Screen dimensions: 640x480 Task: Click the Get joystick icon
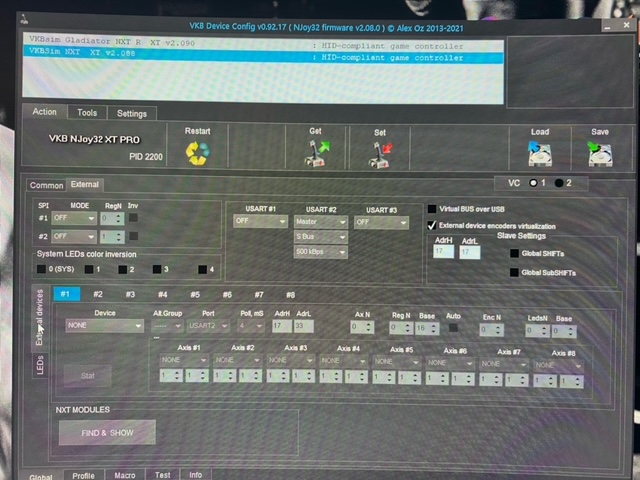317,152
